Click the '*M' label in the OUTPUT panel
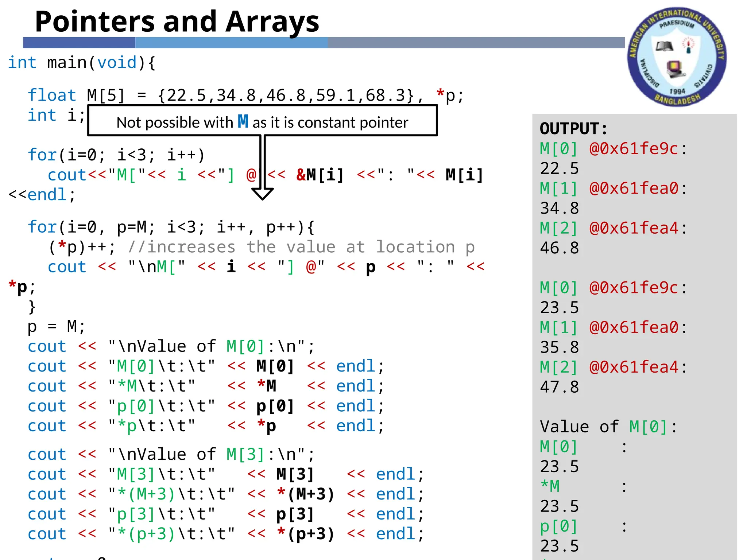This screenshot has height=560, width=747. tap(550, 486)
